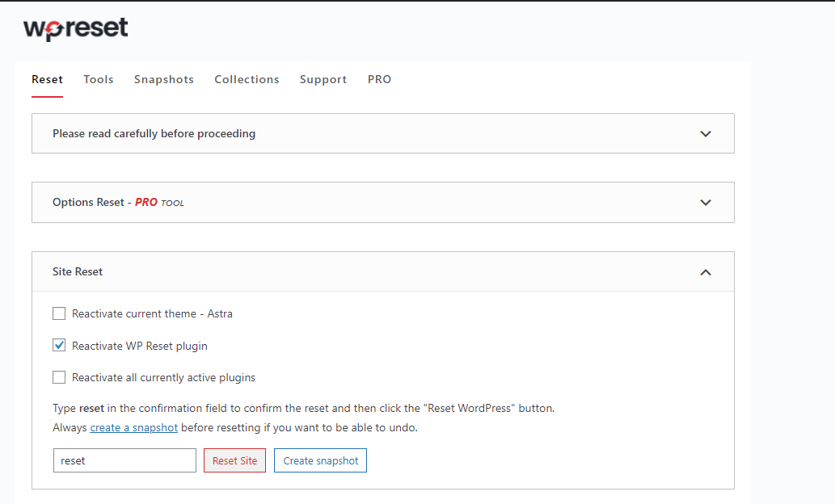
Task: Open the Collections tab
Action: (x=247, y=79)
